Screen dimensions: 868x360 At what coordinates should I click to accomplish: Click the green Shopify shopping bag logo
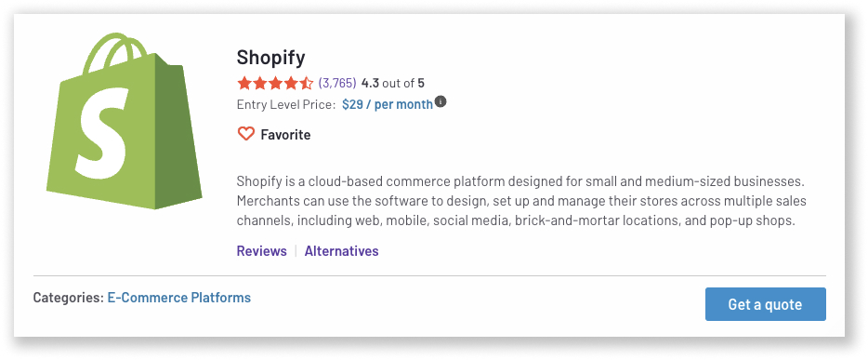[124, 121]
